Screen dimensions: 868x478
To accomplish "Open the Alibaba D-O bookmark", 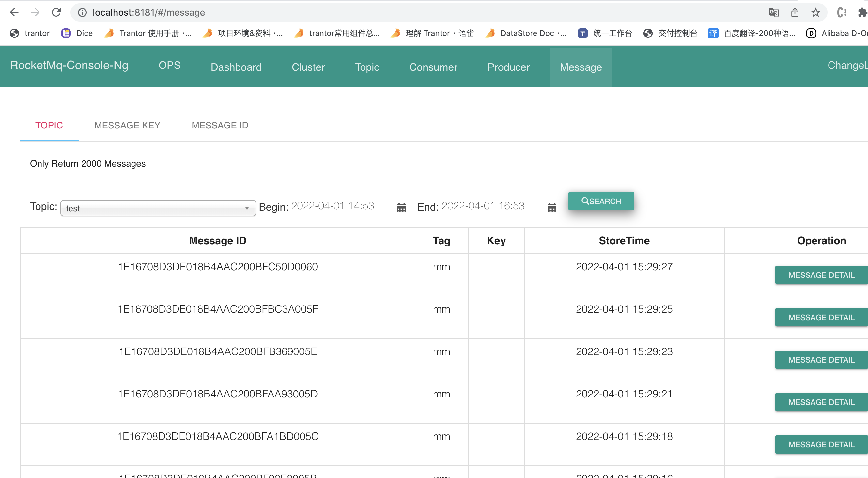I will point(837,33).
